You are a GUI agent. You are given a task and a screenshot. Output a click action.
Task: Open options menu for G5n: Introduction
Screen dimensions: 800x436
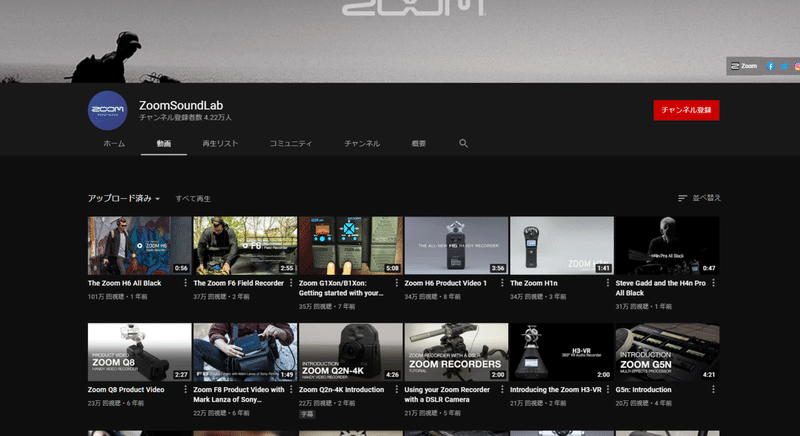pos(713,390)
